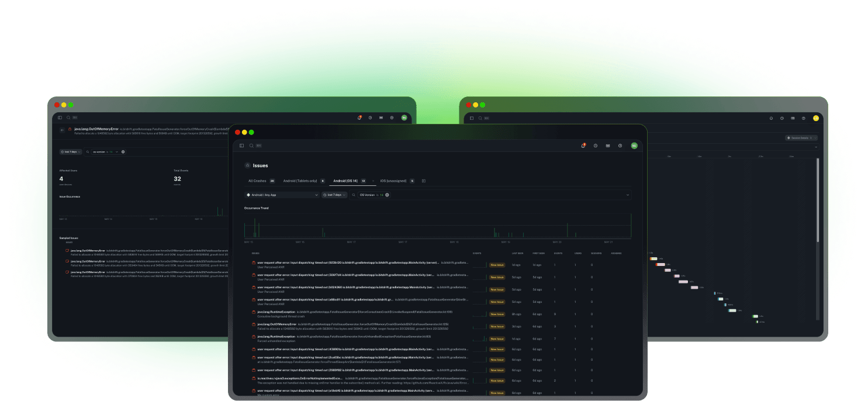868x401 pixels.
Task: Open the Session Details dropdown
Action: 801,138
